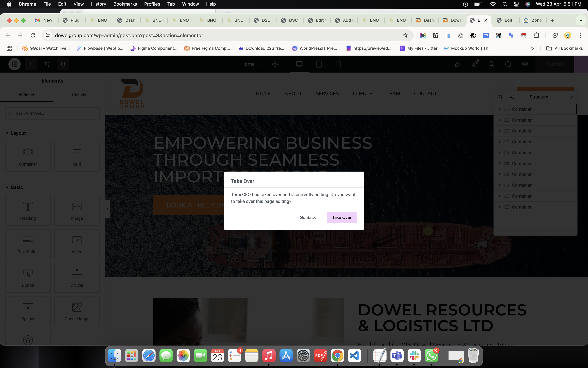Select the Spacer widget

coord(28,311)
